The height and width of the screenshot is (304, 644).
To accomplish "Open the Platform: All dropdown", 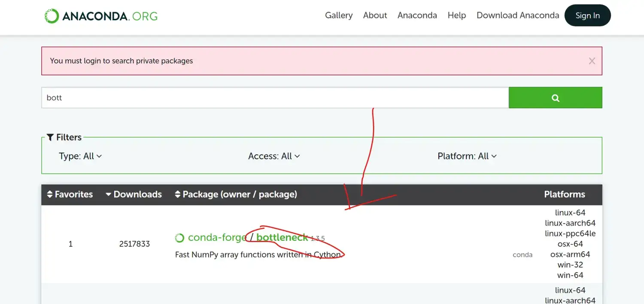I will click(467, 156).
